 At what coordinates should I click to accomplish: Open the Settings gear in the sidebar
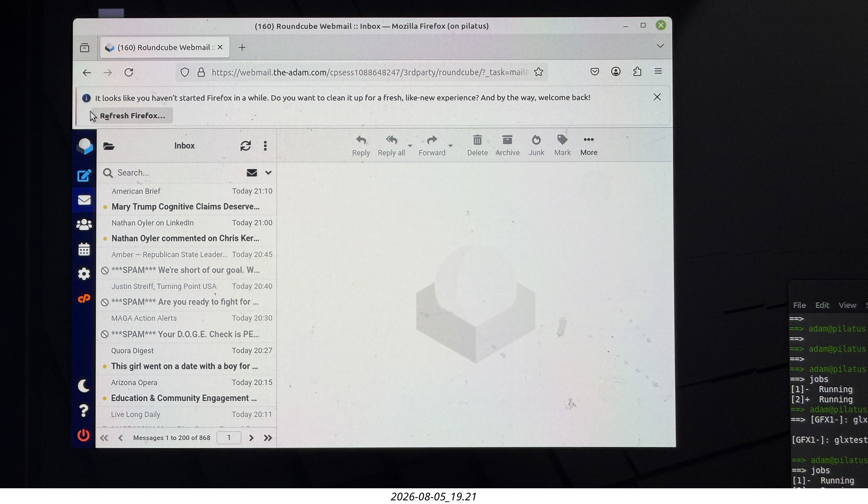[x=84, y=274]
